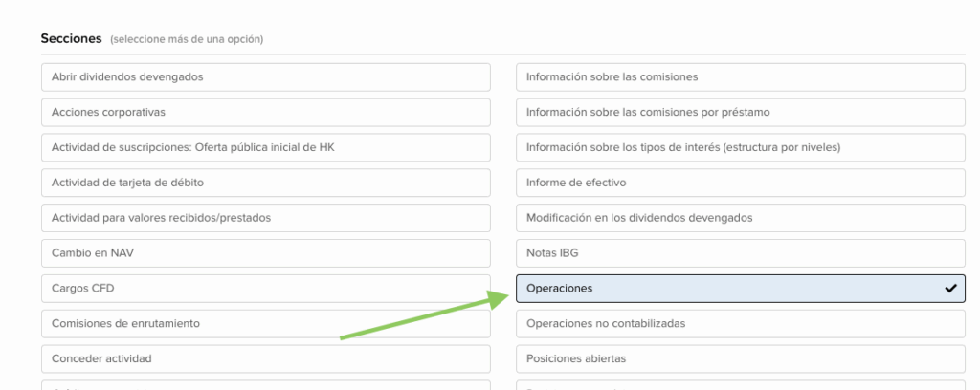Image resolution: width=980 pixels, height=390 pixels.
Task: Toggle Información sobre las comisiones
Action: 740,77
